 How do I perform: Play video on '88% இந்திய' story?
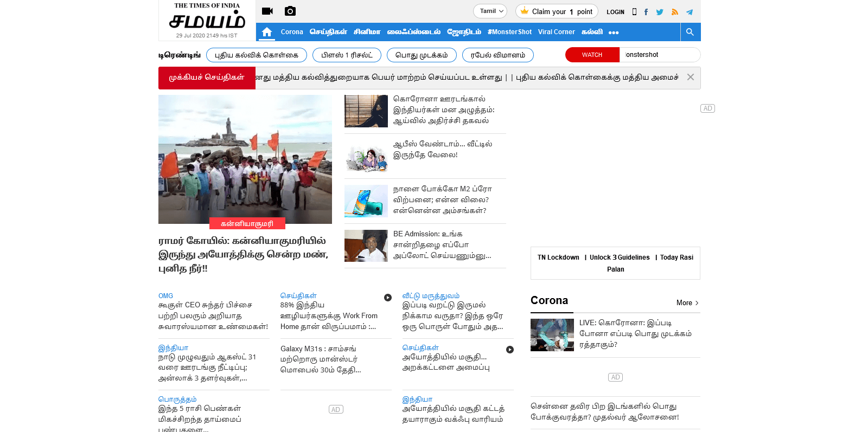(x=388, y=298)
